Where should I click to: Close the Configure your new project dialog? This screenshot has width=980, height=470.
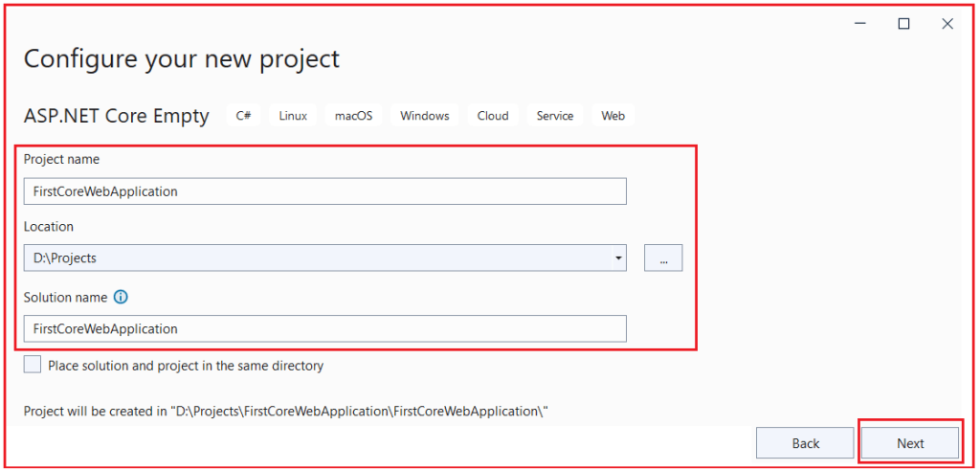947,24
